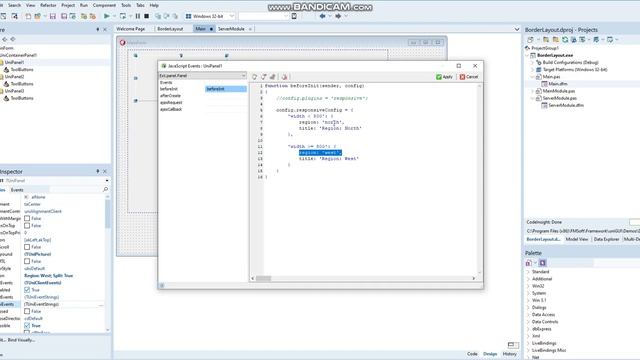
Task: Select ajaxRequest event in the events list
Action: coord(171,102)
